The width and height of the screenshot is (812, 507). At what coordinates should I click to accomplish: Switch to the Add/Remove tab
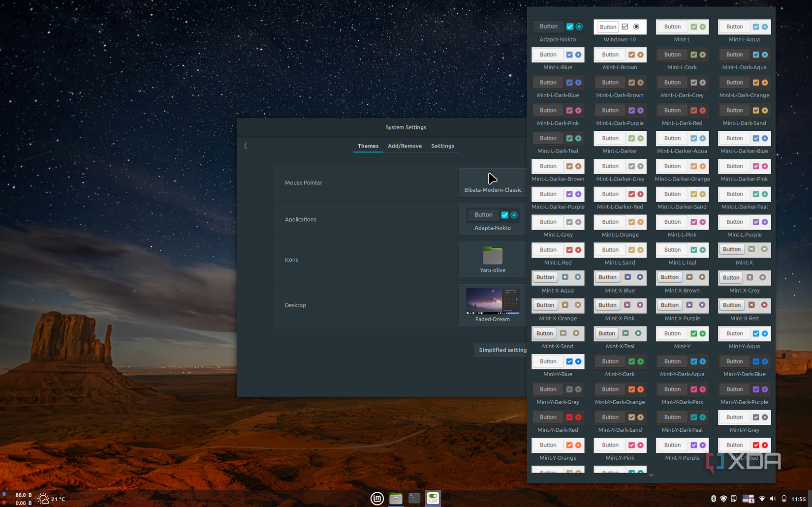(405, 146)
